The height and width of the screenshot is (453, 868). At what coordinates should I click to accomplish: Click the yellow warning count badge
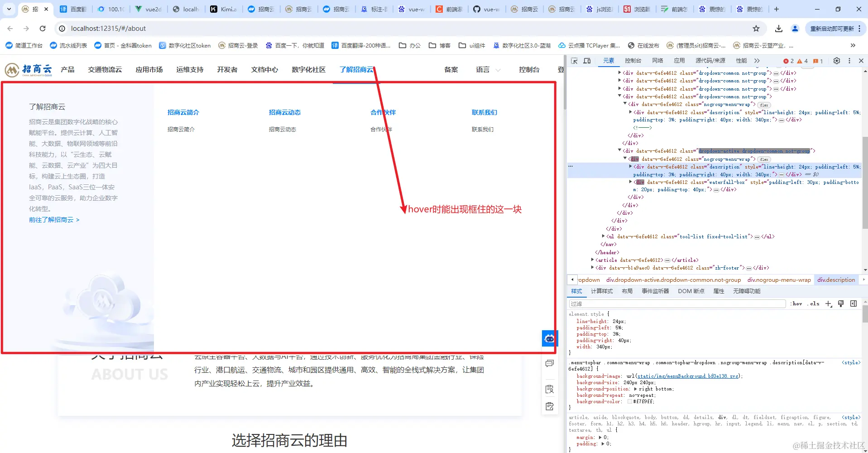[802, 61]
